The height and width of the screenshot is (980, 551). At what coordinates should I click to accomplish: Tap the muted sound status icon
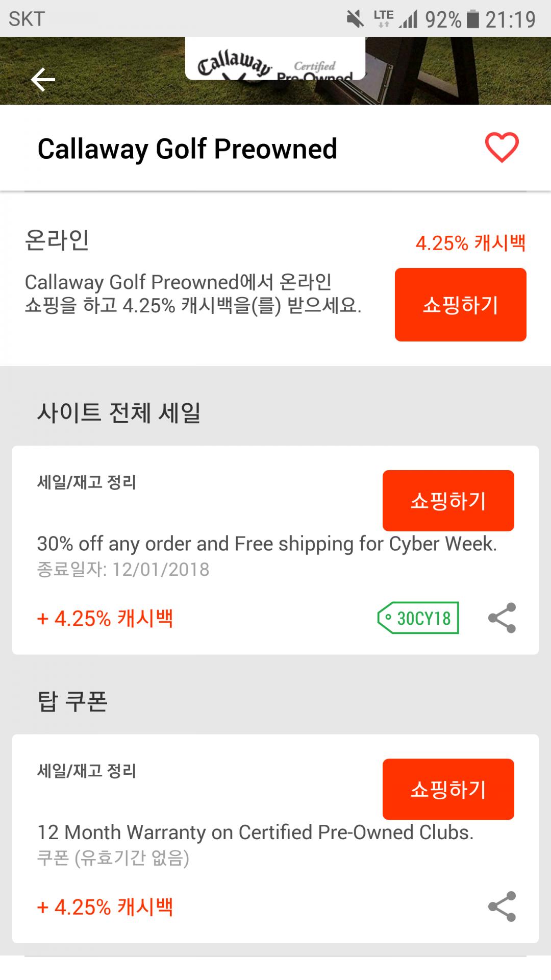point(355,19)
